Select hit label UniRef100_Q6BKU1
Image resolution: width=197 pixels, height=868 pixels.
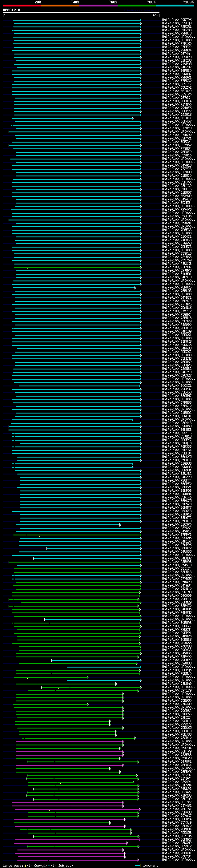(x=177, y=853)
